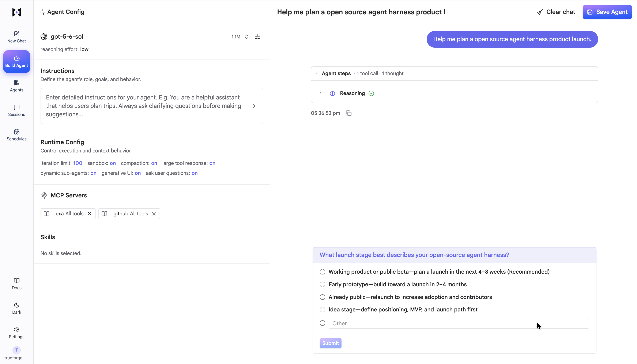Image resolution: width=637 pixels, height=364 pixels.
Task: Change the iteration limit value 100
Action: click(x=78, y=163)
